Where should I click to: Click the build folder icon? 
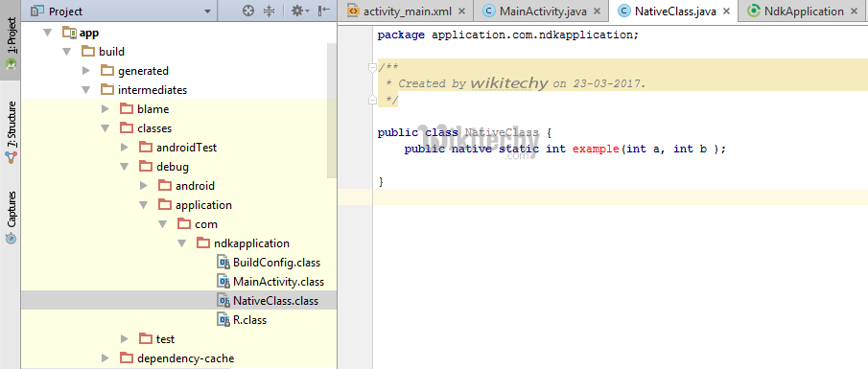tap(88, 52)
